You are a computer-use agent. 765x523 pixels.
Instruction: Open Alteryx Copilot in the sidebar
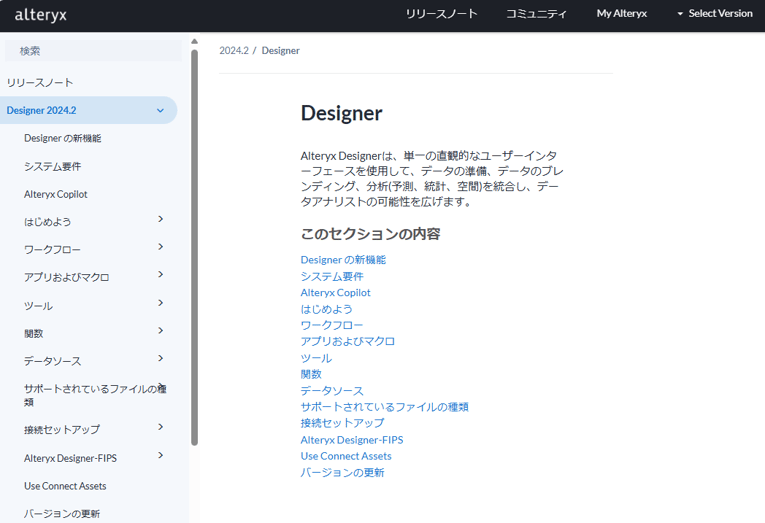pos(56,194)
